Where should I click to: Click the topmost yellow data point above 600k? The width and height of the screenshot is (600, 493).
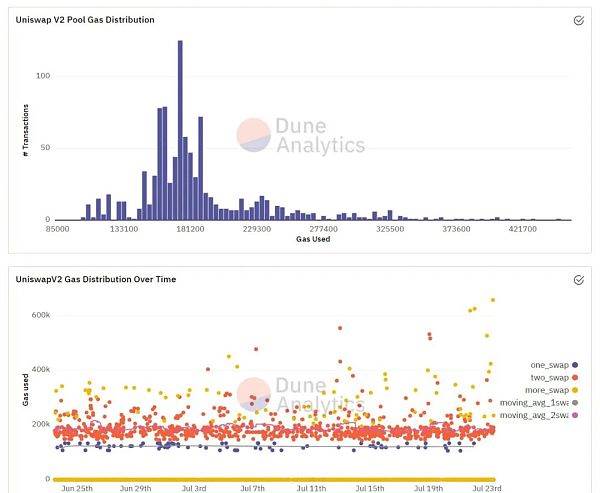point(493,300)
